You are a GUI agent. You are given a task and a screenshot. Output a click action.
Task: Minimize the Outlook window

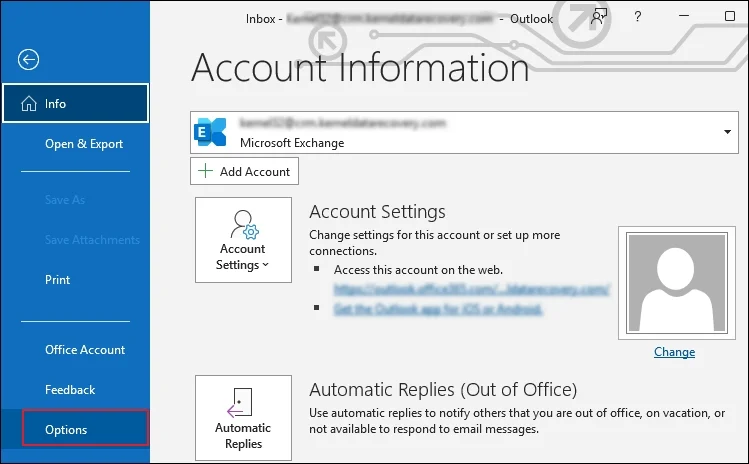coord(684,16)
